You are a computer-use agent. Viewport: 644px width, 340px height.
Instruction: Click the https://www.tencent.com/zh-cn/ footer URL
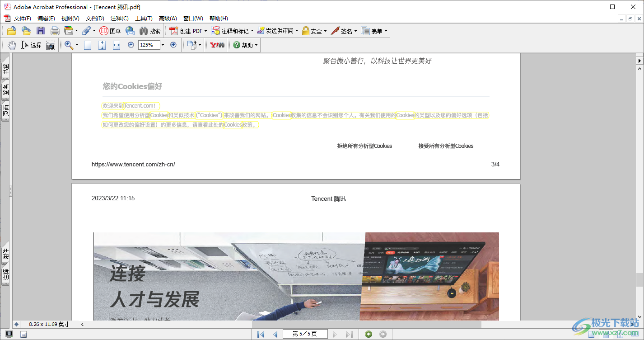(133, 165)
